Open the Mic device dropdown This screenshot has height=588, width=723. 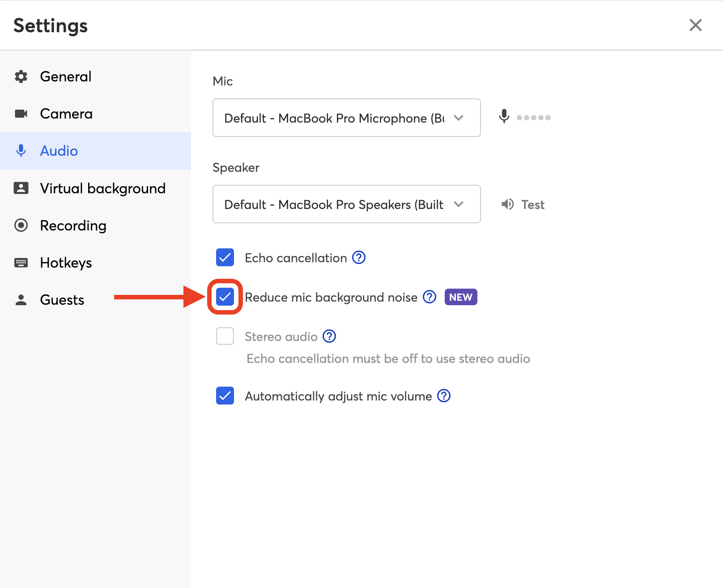point(346,118)
